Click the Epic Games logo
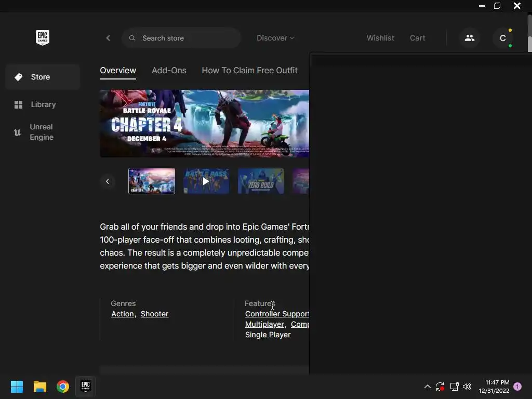This screenshot has height=399, width=532. pyautogui.click(x=43, y=37)
